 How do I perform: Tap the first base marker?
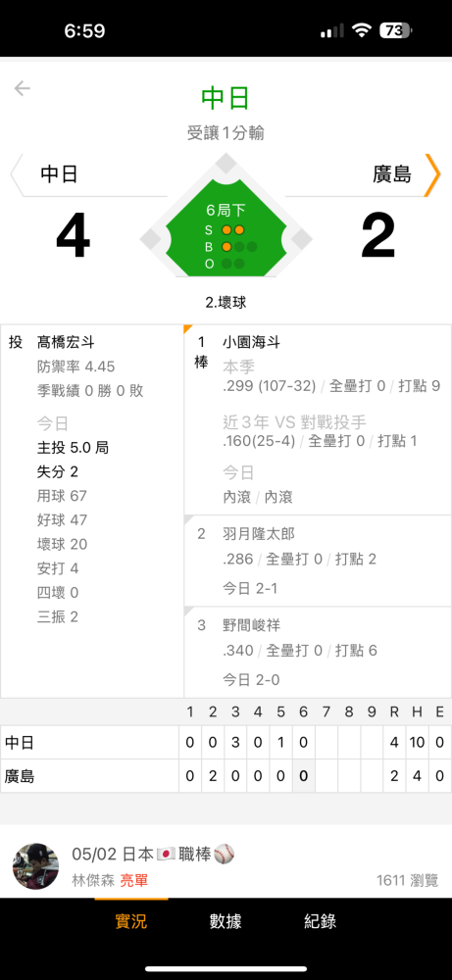300,239
